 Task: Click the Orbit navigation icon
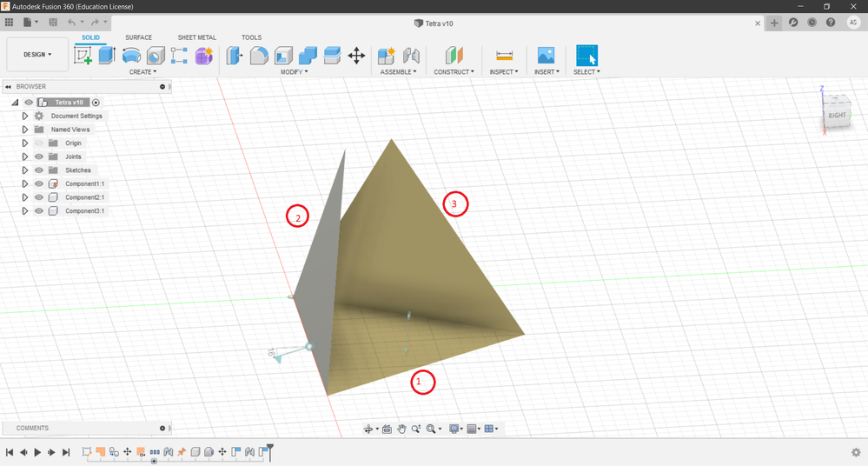(368, 429)
